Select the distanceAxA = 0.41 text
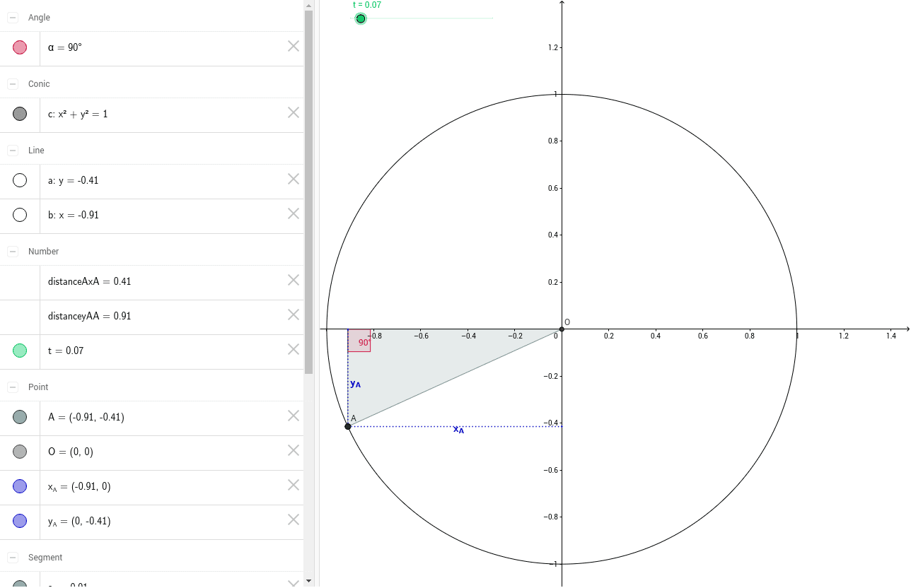Image resolution: width=911 pixels, height=588 pixels. (90, 281)
